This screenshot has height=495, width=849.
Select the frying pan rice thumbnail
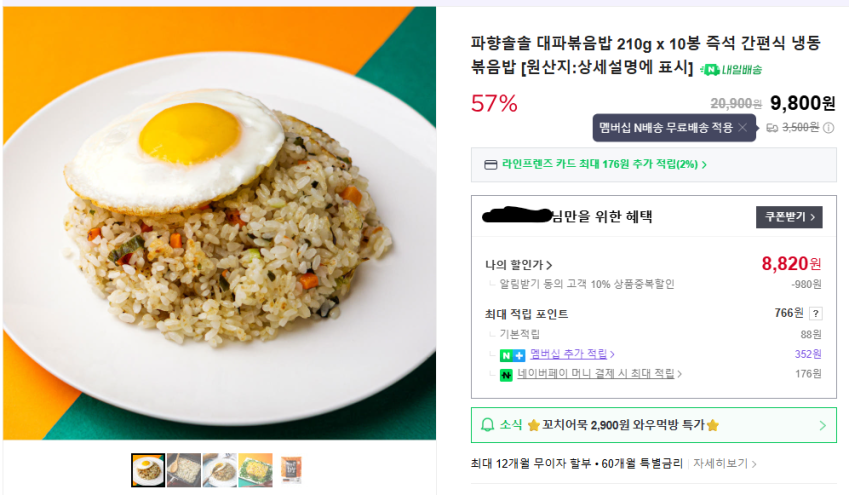coord(183,470)
